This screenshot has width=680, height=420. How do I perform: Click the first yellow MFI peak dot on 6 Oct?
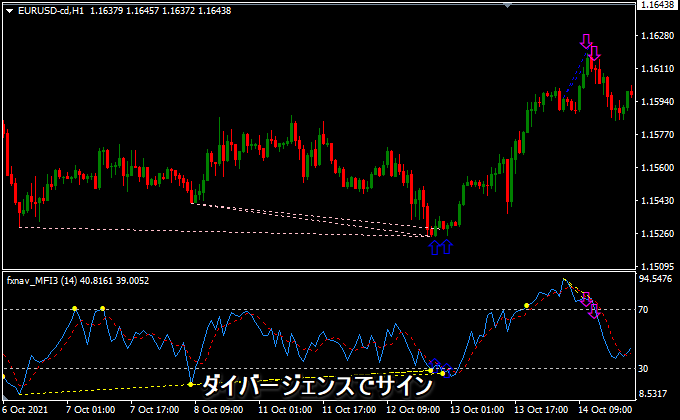tap(75, 308)
